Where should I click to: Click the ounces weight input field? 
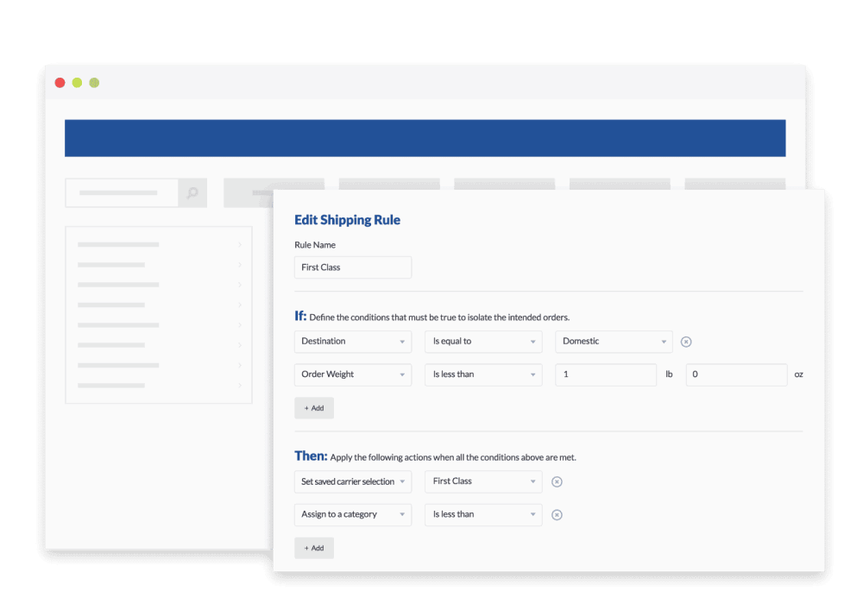tap(736, 374)
